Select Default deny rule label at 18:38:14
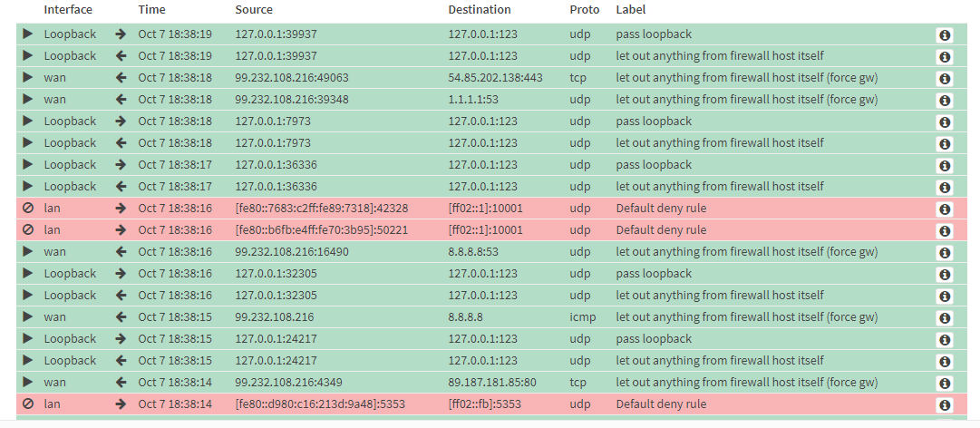980x428 pixels. 661,404
